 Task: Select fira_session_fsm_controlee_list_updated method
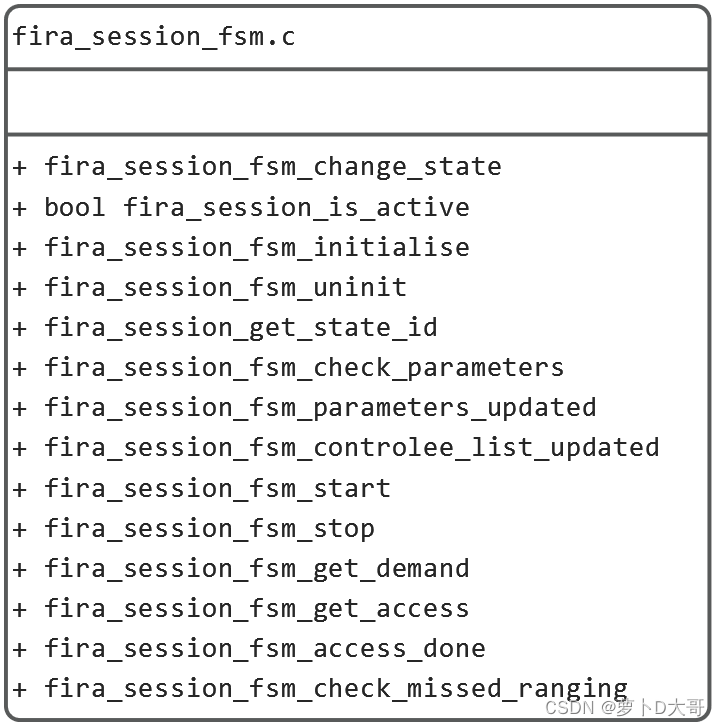click(351, 447)
